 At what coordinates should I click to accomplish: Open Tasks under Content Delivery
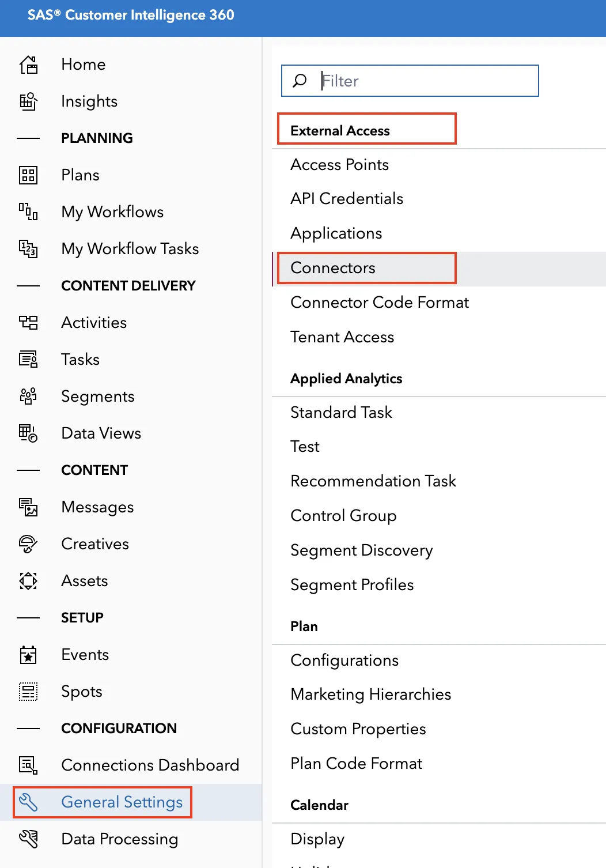tap(81, 360)
